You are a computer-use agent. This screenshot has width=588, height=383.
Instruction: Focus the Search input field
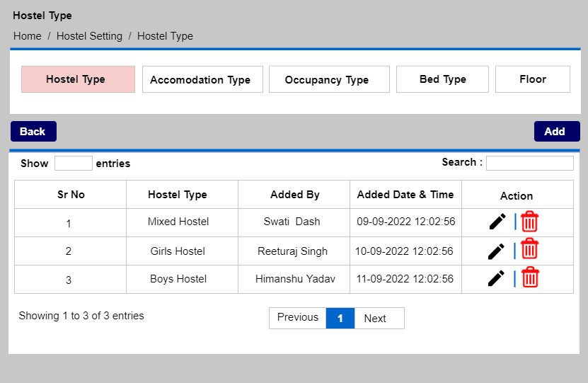(x=529, y=163)
